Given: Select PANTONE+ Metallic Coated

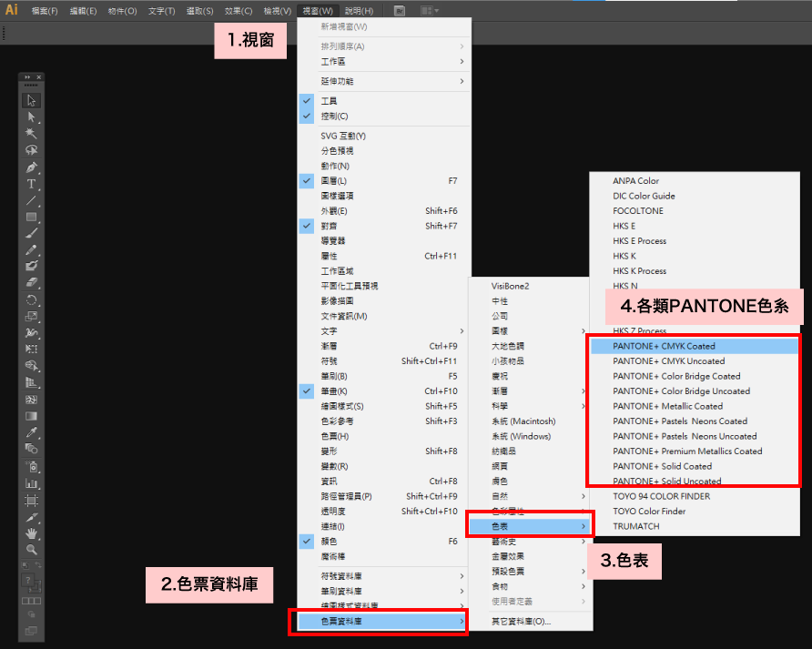Looking at the screenshot, I should 695,406.
